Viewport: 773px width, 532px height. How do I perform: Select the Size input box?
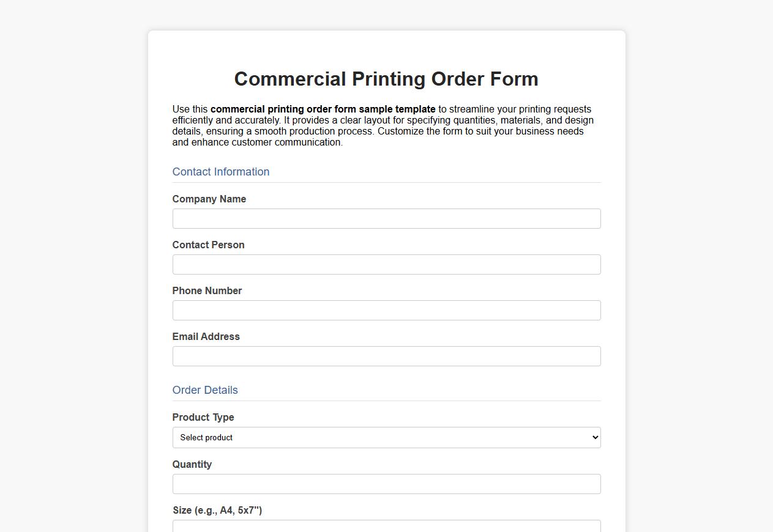click(x=386, y=526)
